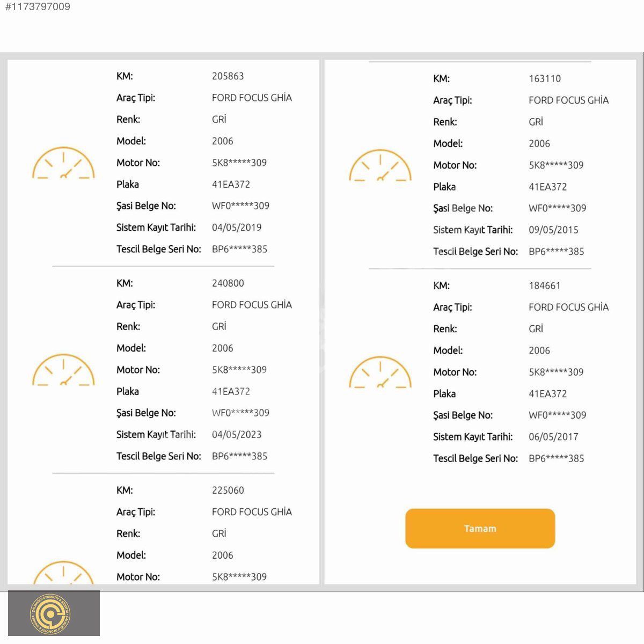Click model year 2006 in the 163110 km record
The image size is (644, 644).
click(539, 144)
